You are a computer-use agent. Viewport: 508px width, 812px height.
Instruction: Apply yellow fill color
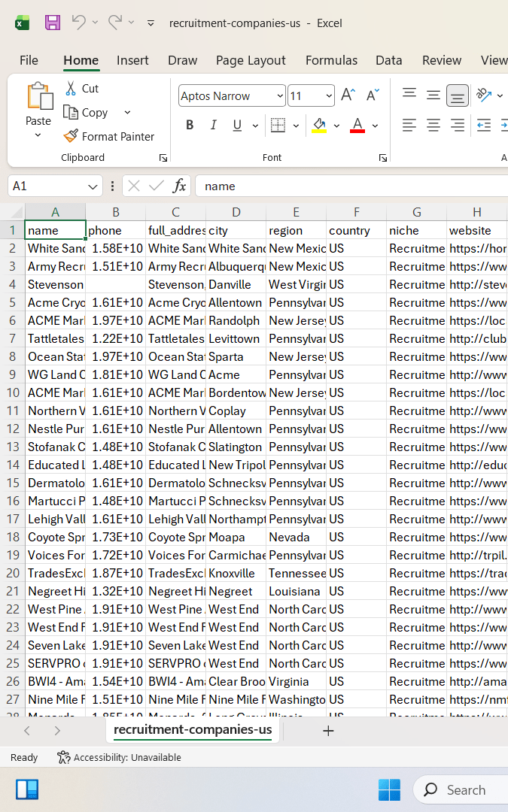click(x=319, y=125)
